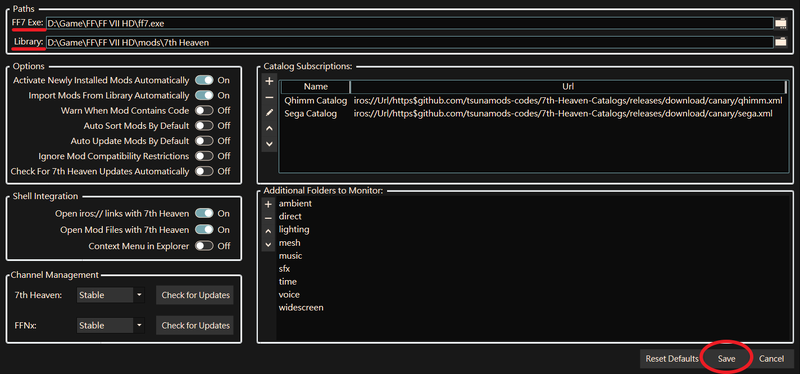Click the Name column header
The height and width of the screenshot is (374, 800).
[x=315, y=87]
